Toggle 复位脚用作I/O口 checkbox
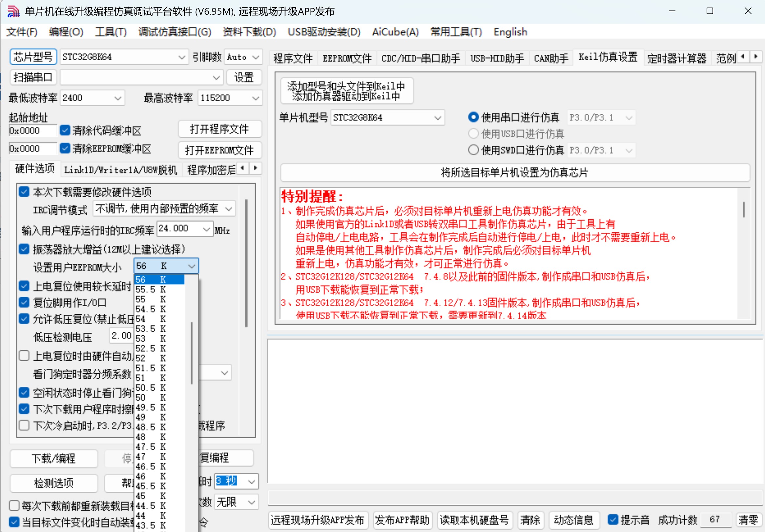This screenshot has height=532, width=765. click(24, 302)
